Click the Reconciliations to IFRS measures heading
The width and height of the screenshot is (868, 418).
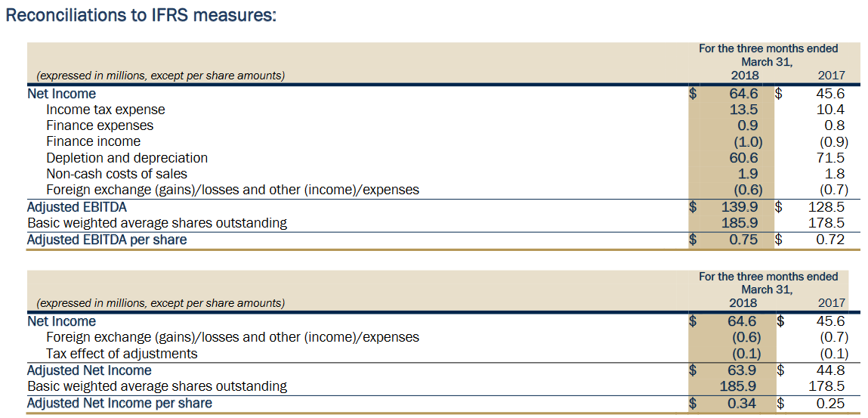[141, 16]
